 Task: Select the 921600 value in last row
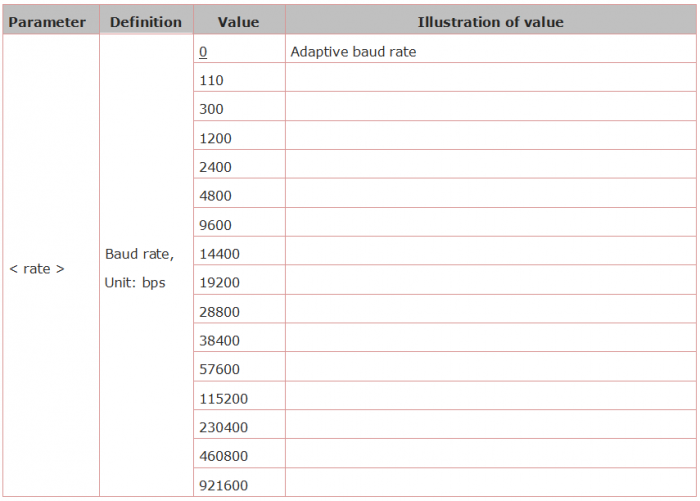point(223,485)
